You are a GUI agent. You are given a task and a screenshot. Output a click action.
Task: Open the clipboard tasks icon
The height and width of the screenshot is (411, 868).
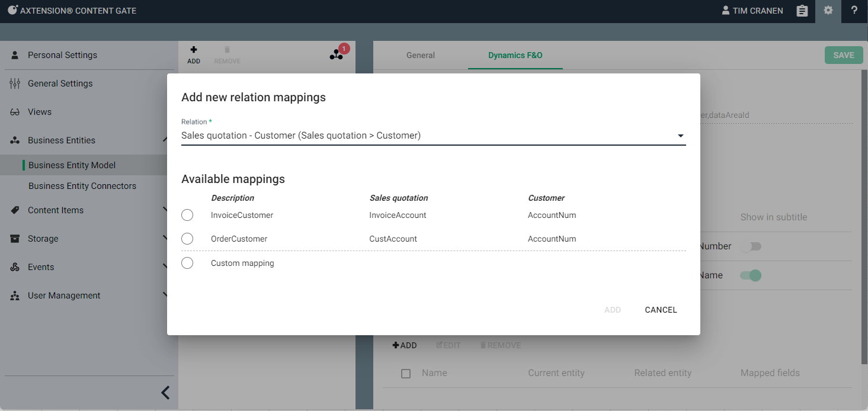pos(802,11)
